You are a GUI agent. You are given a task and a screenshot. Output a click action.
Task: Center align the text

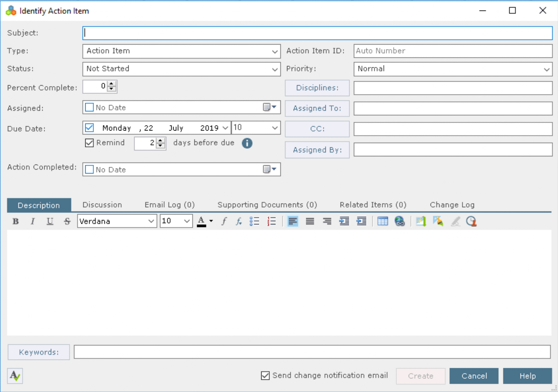pyautogui.click(x=310, y=221)
